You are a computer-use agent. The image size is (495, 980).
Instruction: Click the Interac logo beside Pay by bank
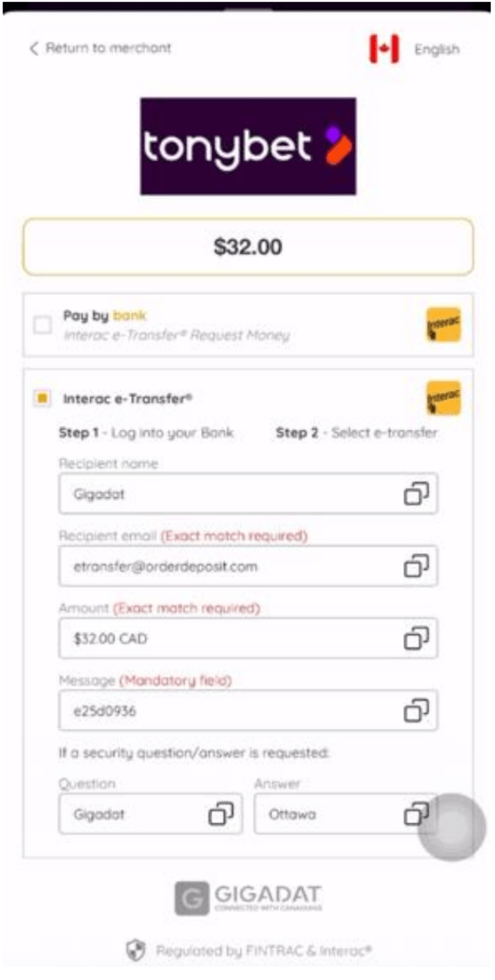pyautogui.click(x=443, y=325)
